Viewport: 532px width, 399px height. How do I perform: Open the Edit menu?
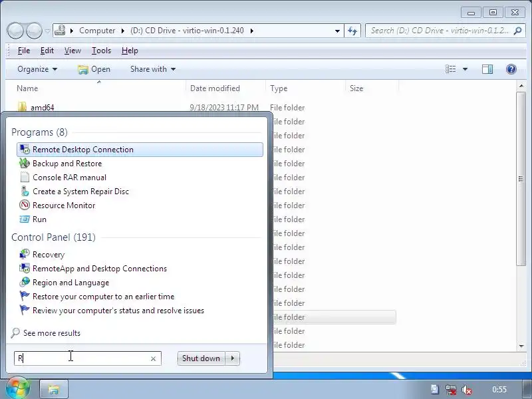click(47, 51)
